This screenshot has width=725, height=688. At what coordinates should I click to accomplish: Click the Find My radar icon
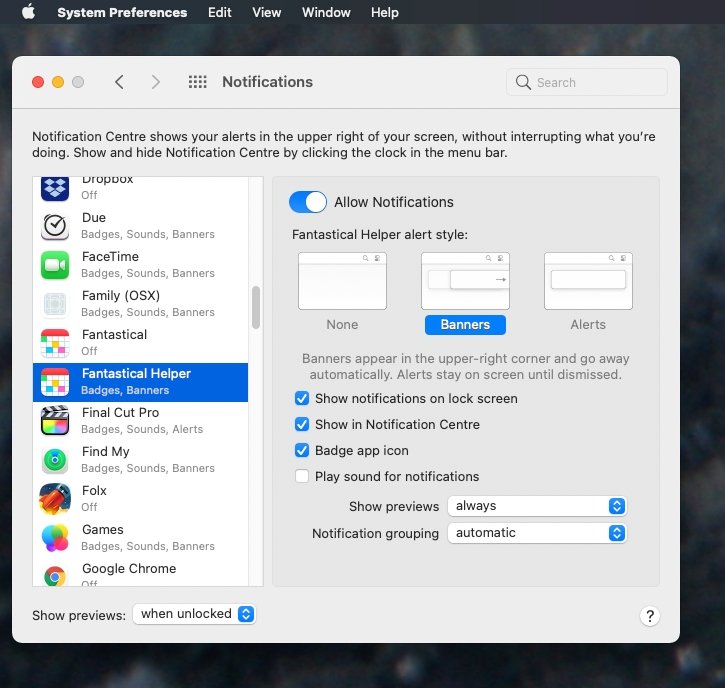[55, 460]
